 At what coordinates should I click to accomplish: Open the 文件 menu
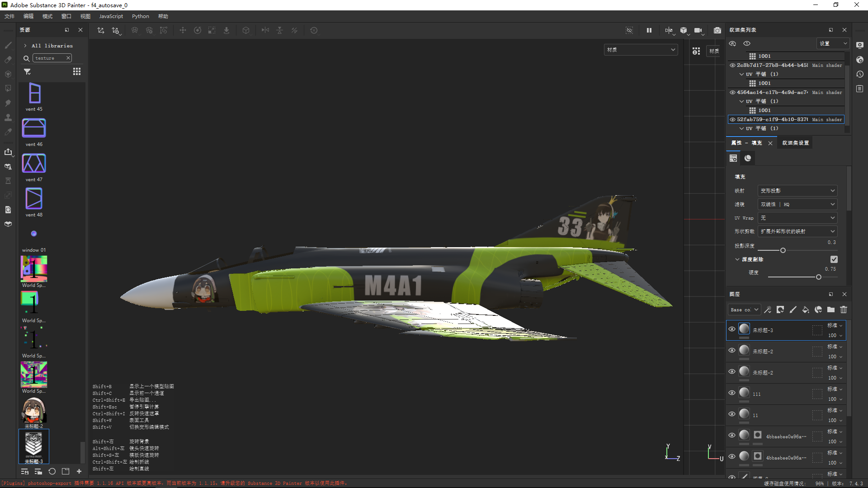click(x=9, y=16)
